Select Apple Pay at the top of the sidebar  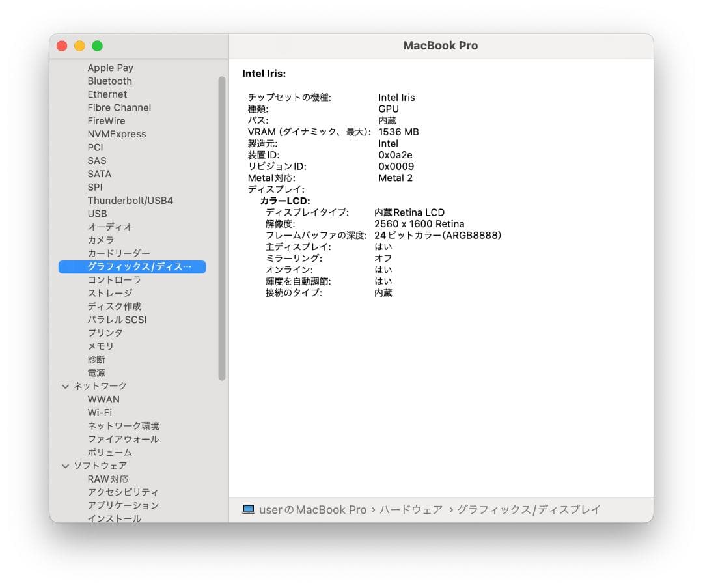click(x=110, y=68)
